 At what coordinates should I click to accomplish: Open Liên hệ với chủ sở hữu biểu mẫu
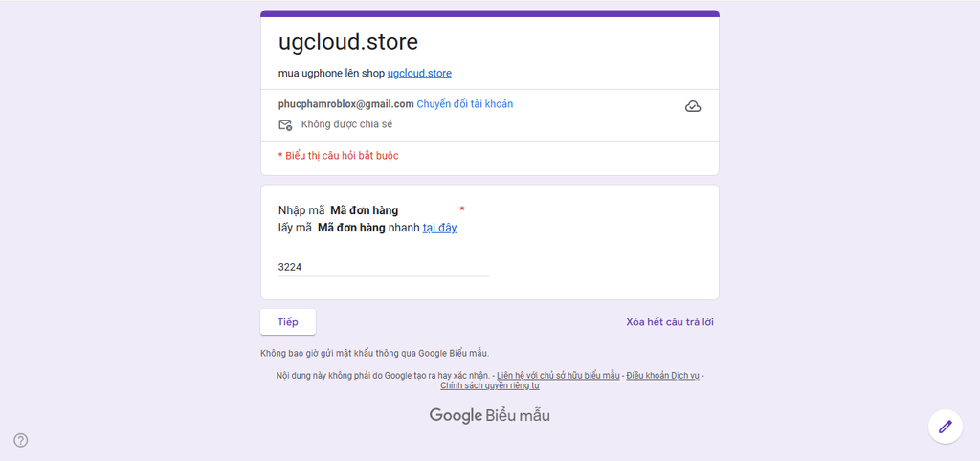[x=558, y=376]
